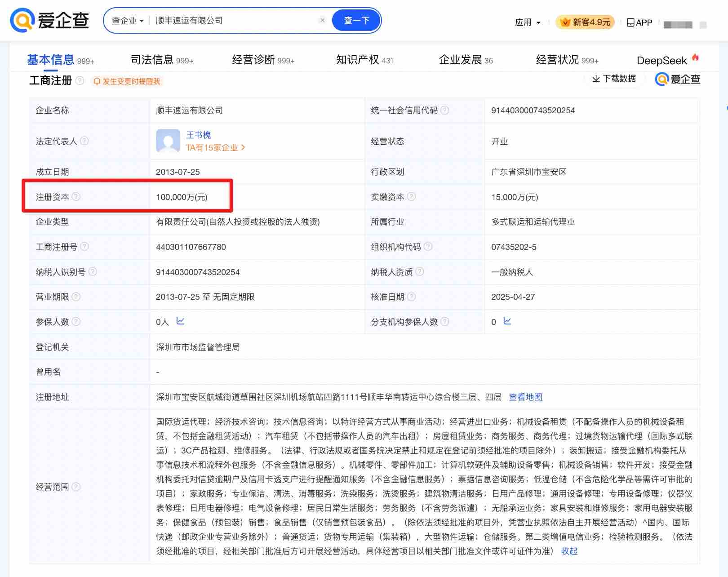Switch to the 经营状况 tab
The width and height of the screenshot is (728, 577).
[x=567, y=60]
